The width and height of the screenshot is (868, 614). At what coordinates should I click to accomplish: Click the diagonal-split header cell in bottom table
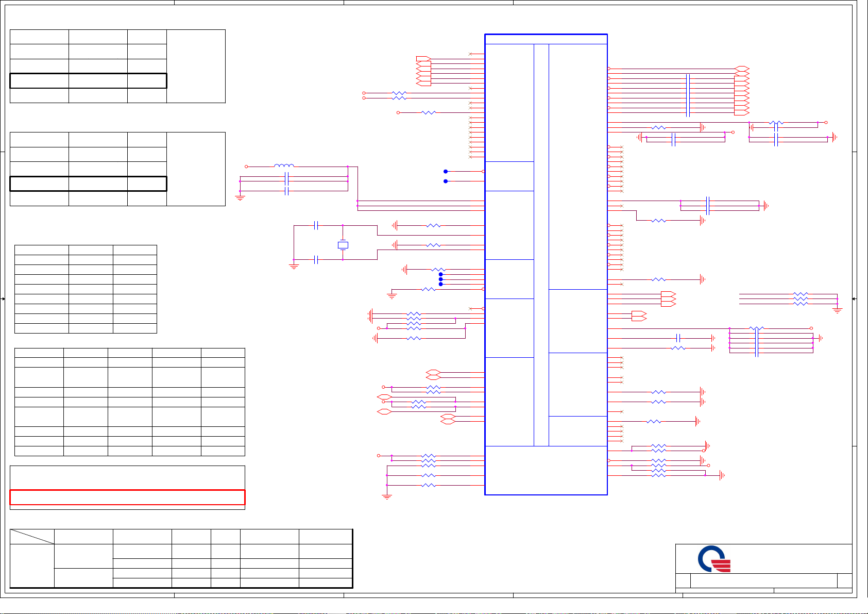(32, 537)
